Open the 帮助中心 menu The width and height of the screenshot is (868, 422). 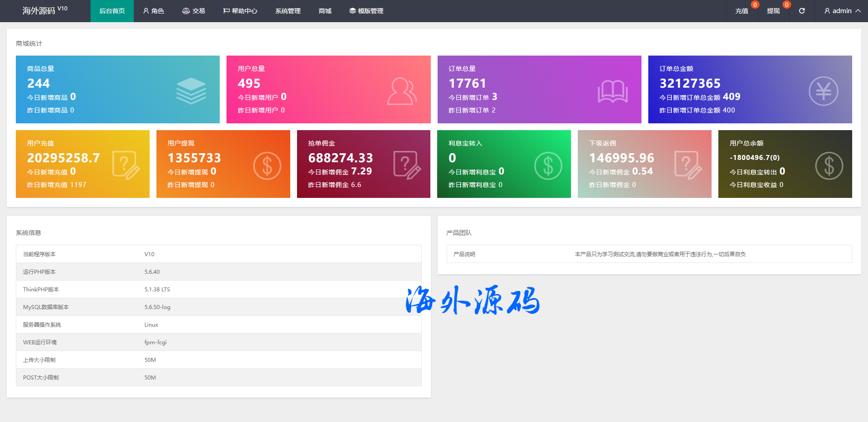pyautogui.click(x=240, y=11)
